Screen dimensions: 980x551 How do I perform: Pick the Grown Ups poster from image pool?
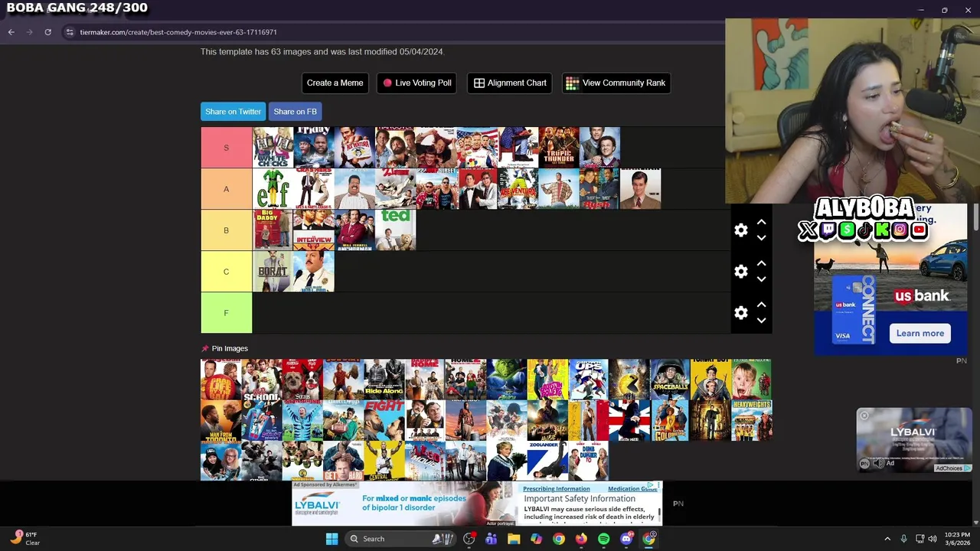point(588,380)
